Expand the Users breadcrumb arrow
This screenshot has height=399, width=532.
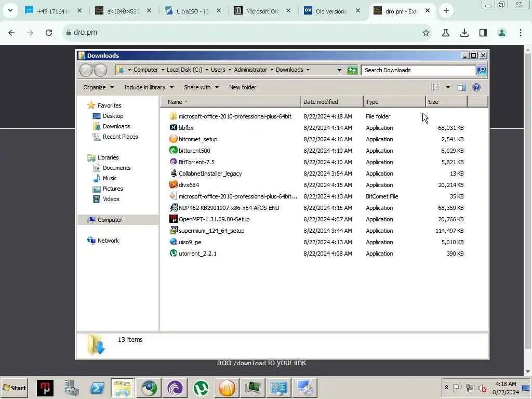pos(230,70)
